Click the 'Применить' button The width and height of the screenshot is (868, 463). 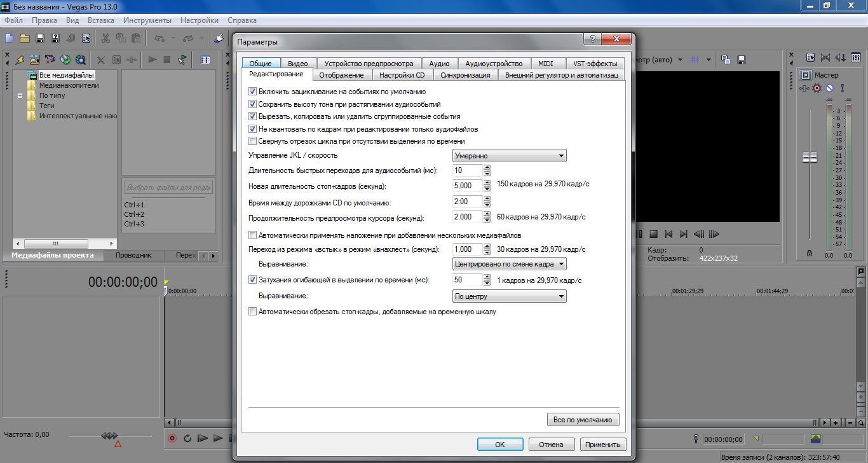[603, 445]
